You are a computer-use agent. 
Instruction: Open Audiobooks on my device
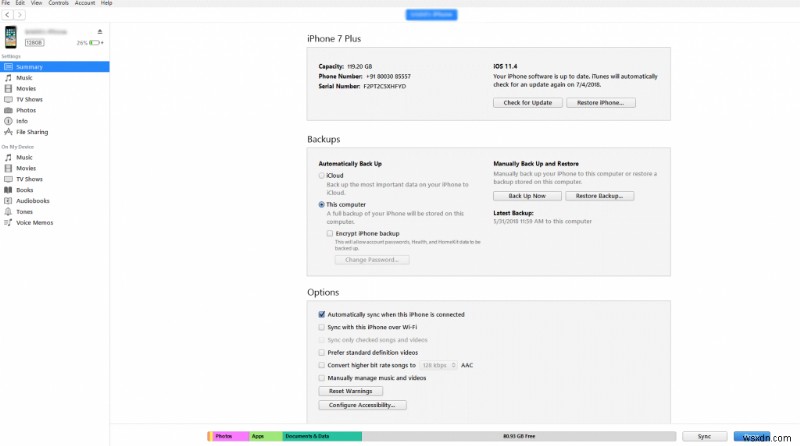(x=31, y=201)
